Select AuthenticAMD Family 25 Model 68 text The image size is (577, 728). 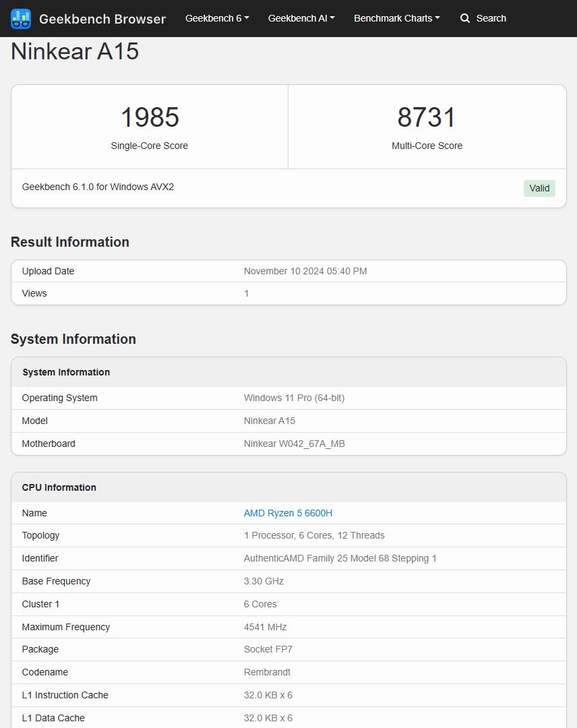tap(340, 558)
